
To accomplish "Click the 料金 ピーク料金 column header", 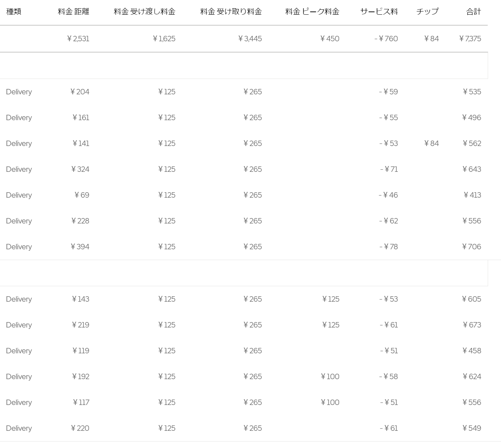I will point(312,12).
